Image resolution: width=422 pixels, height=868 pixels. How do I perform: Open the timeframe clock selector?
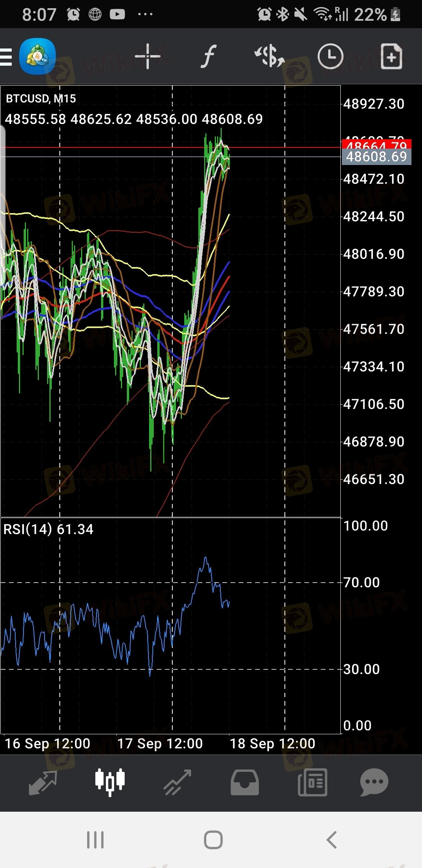330,57
